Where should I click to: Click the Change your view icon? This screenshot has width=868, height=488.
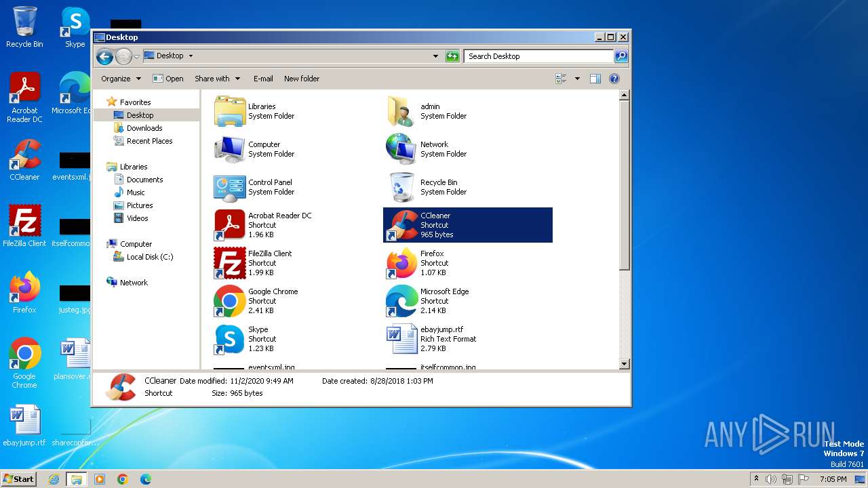561,79
